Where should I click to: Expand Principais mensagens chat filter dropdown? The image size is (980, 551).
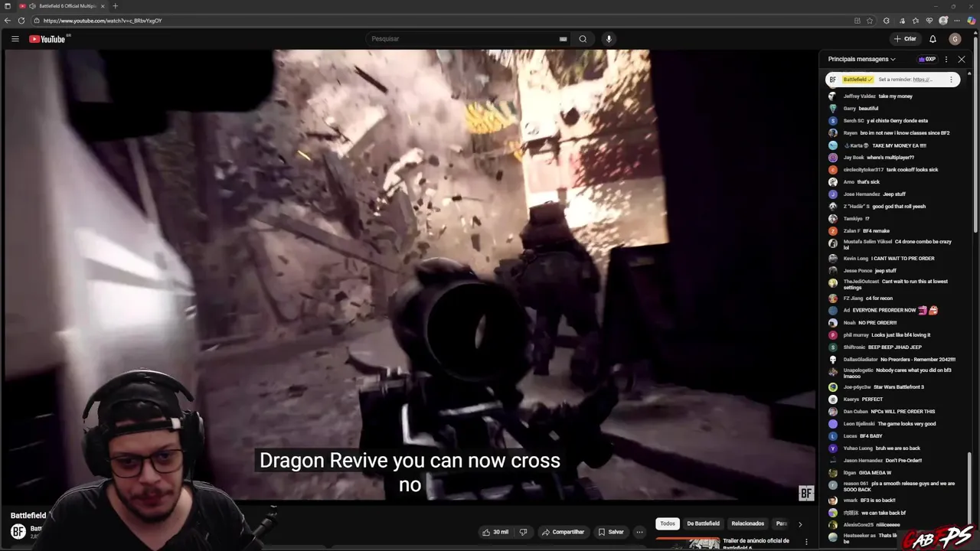coord(861,59)
